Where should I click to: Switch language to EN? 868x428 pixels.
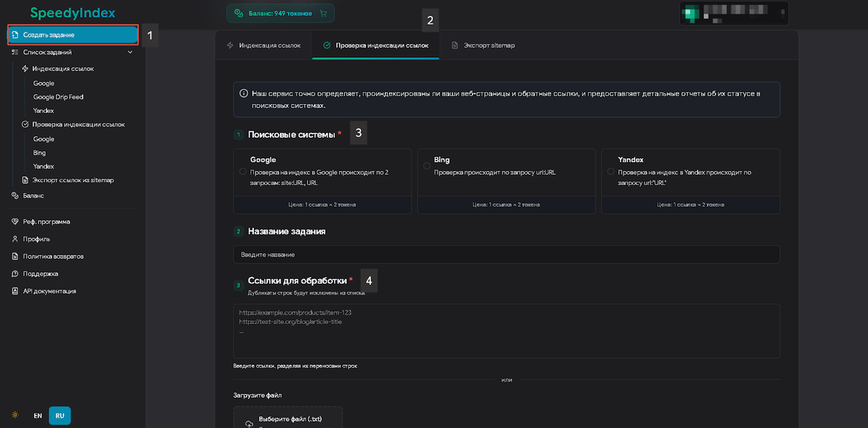pyautogui.click(x=38, y=416)
